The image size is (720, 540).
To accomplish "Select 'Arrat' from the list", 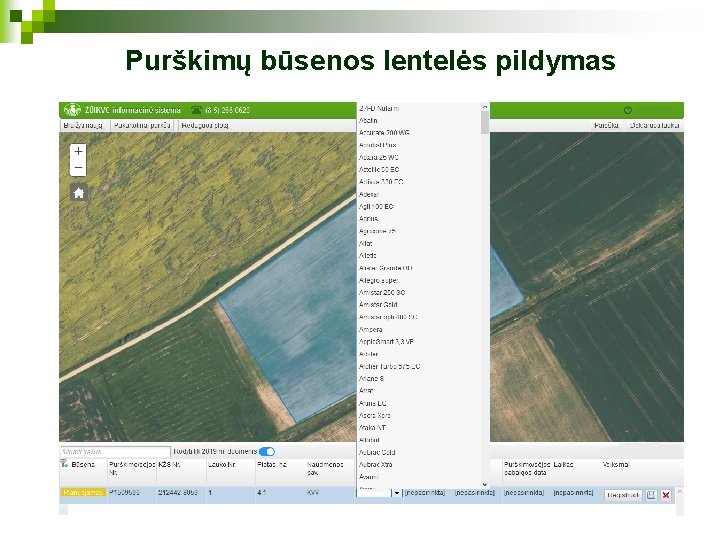I will coord(366,390).
